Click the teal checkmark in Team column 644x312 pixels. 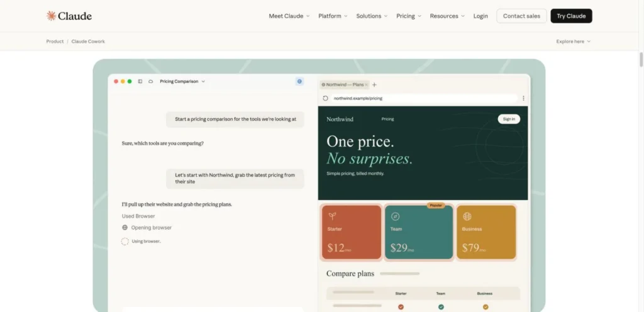[441, 307]
